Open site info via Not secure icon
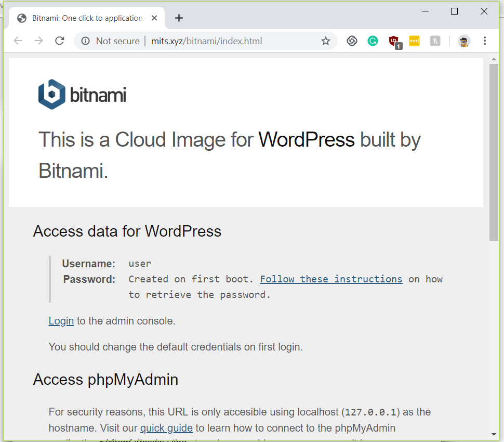Viewport: 504px width, 442px height. pyautogui.click(x=85, y=41)
